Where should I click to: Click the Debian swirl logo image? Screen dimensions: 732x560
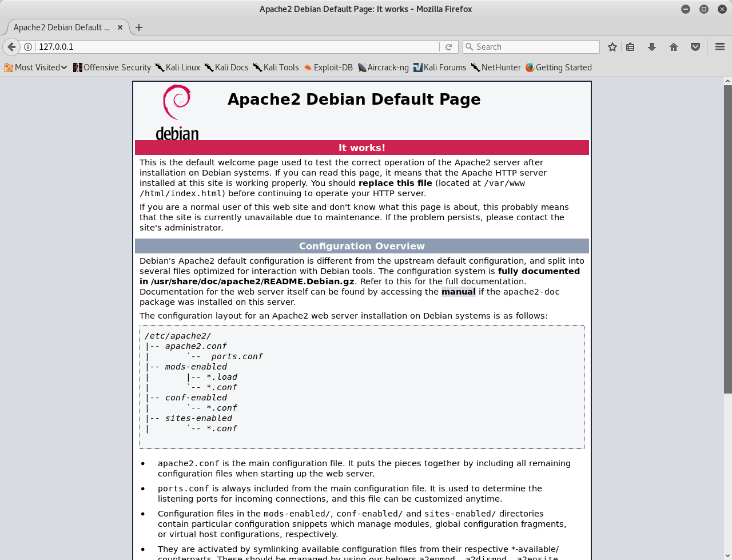coord(177,113)
